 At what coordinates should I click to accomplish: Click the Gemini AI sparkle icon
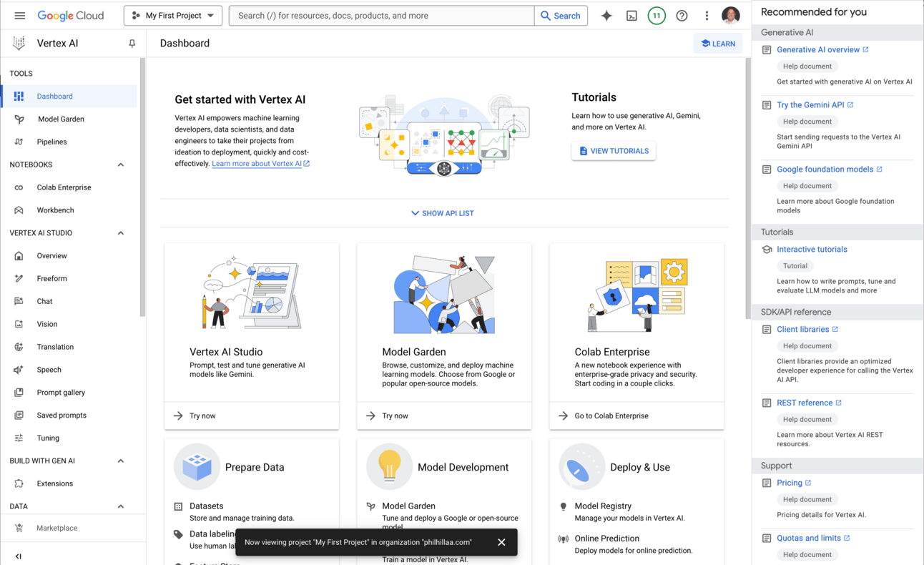[606, 16]
